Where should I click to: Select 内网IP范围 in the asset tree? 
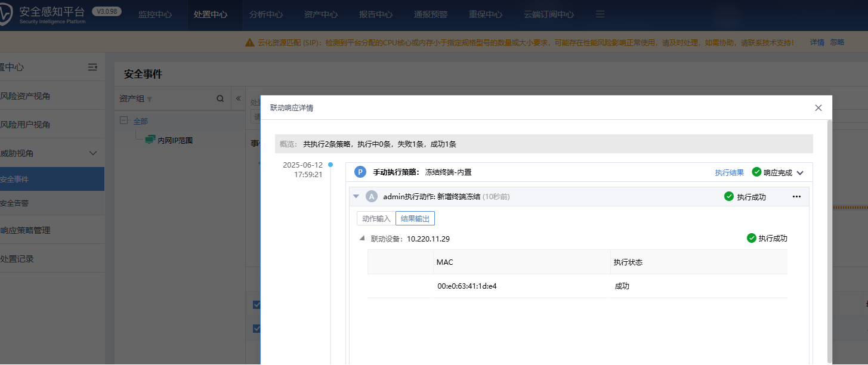[x=175, y=141]
